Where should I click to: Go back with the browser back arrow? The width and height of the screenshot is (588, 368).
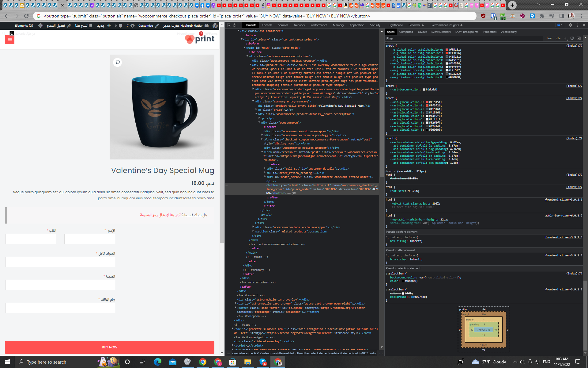click(x=7, y=16)
